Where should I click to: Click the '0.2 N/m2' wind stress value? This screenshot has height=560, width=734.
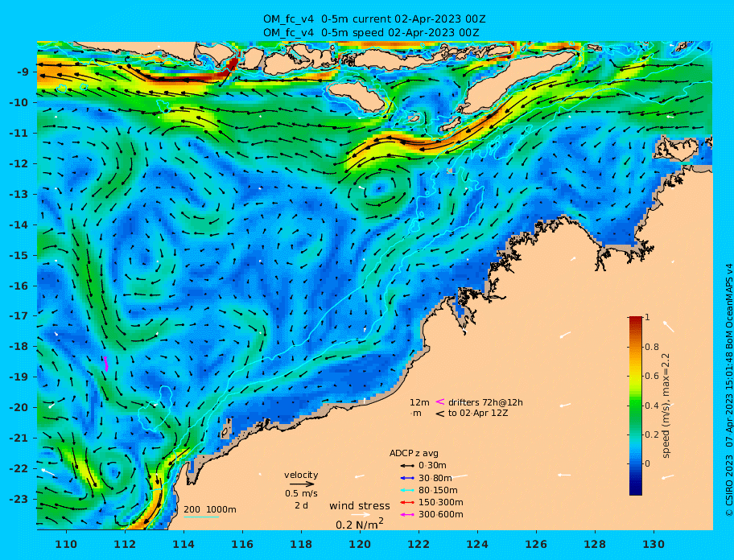coord(360,524)
